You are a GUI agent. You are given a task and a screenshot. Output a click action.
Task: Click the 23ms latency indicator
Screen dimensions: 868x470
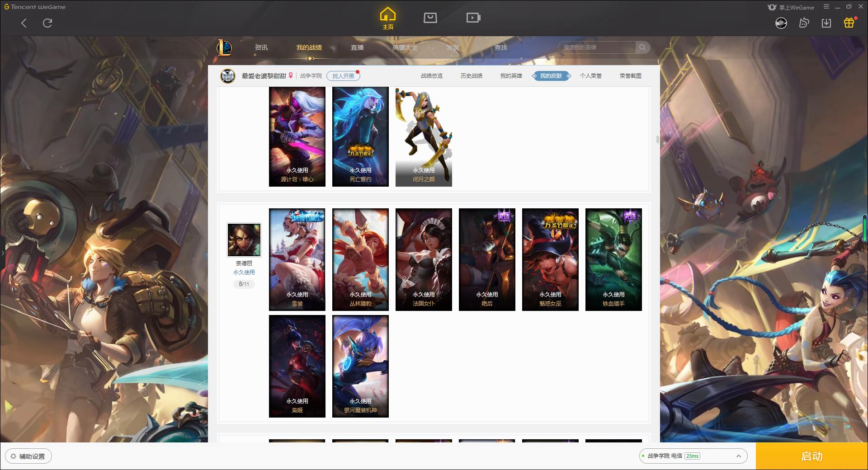[692, 456]
